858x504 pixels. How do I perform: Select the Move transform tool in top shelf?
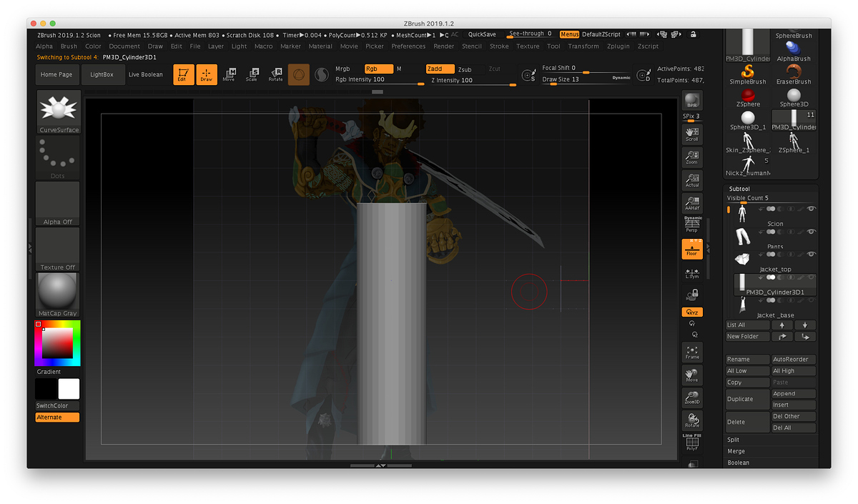point(229,74)
